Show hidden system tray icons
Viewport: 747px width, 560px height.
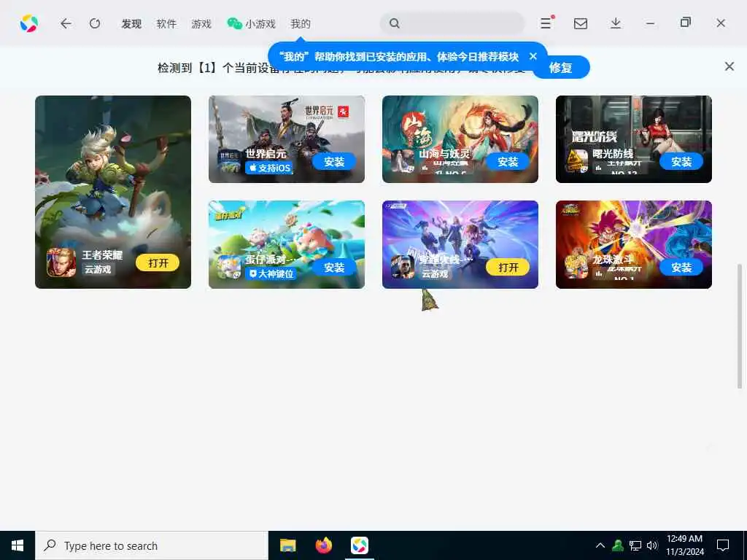600,545
